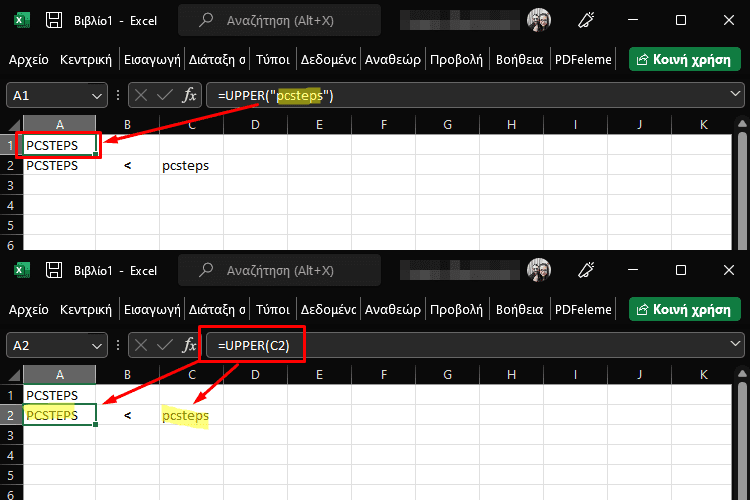Click the profile avatar in the bottom window
This screenshot has width=750, height=500.
click(539, 270)
